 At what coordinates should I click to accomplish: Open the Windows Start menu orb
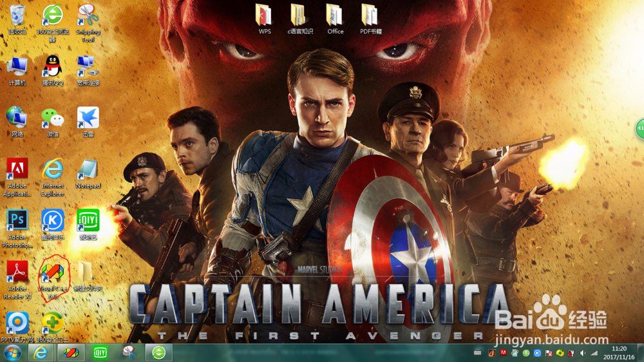point(13,353)
